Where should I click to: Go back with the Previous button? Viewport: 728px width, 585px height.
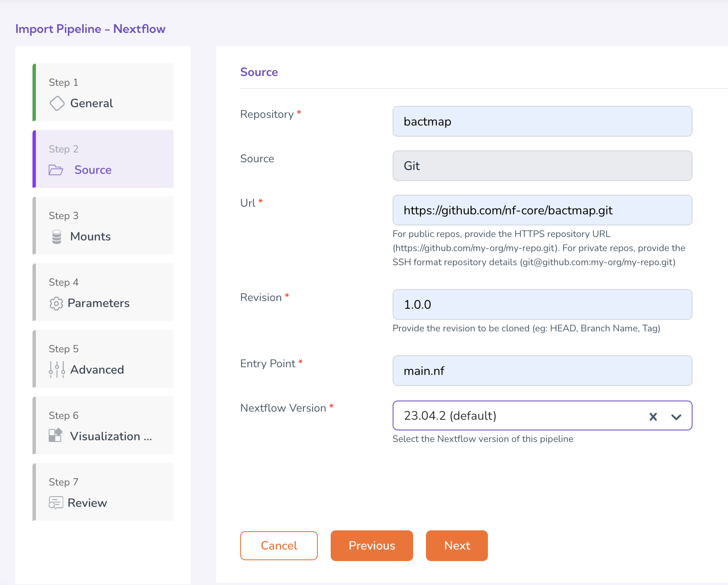click(x=372, y=546)
